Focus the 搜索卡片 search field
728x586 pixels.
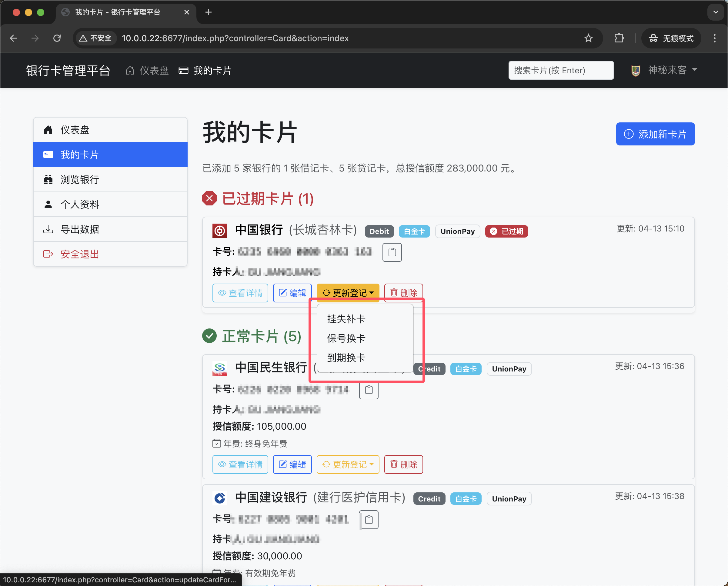561,70
